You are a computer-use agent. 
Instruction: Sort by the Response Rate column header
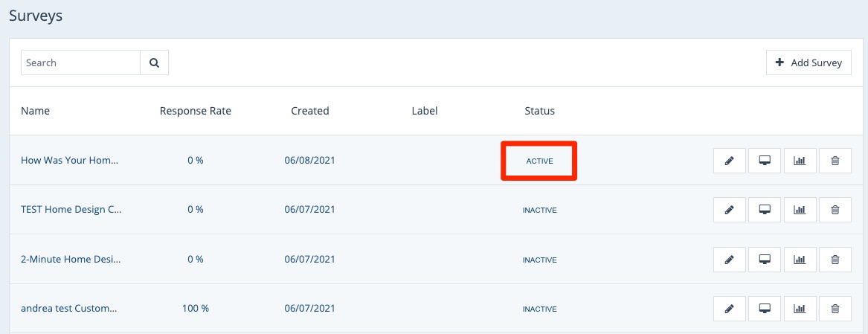pos(195,111)
